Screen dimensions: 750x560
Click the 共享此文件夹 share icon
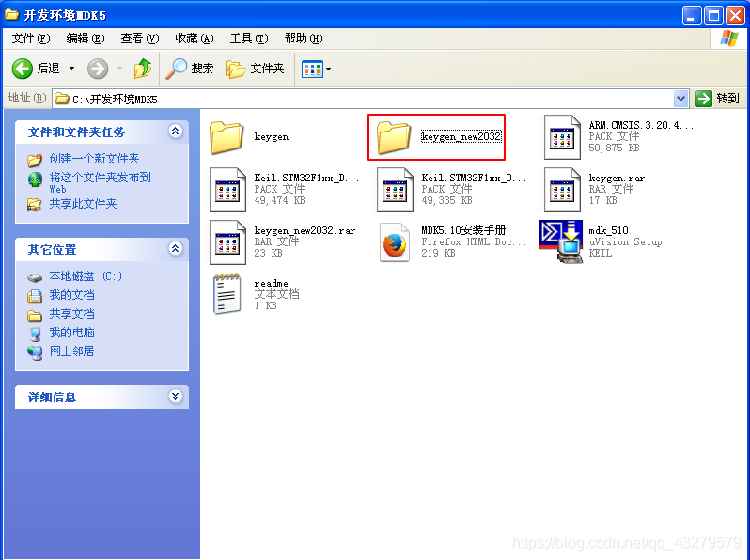(35, 205)
